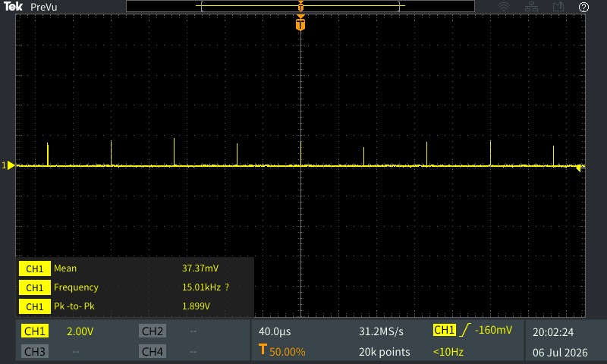
Task: Click the CH1 badge in the Pk-to-Pk row
Action: (x=34, y=306)
